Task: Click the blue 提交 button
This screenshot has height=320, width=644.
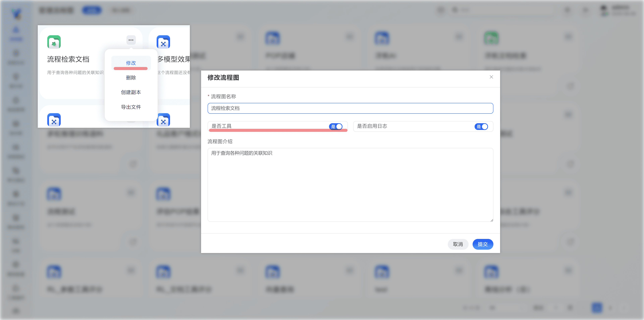Action: click(482, 244)
